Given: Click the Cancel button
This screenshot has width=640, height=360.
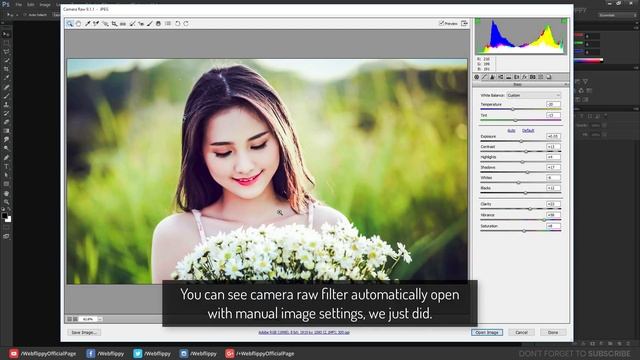Looking at the screenshot, I should click(521, 333).
